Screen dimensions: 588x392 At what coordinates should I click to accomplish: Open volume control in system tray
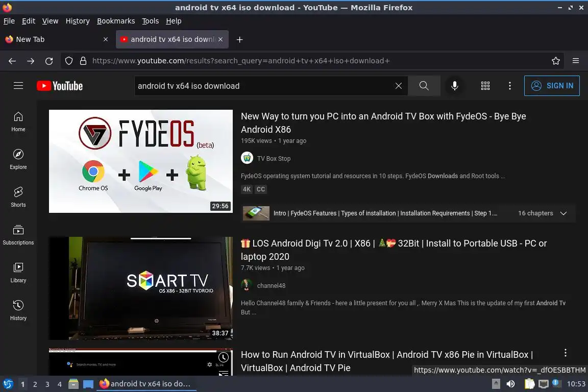click(x=510, y=384)
